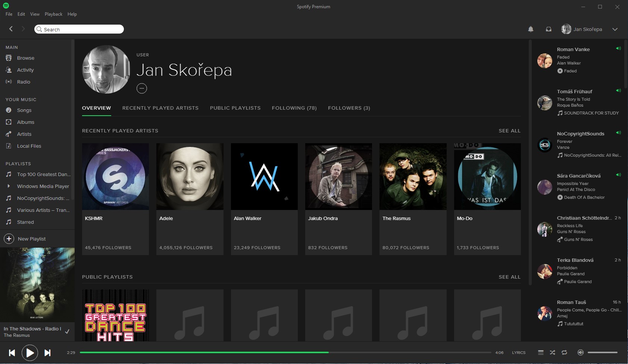Open the Starred playlist
Screen dimensions: 628x364
coord(25,222)
